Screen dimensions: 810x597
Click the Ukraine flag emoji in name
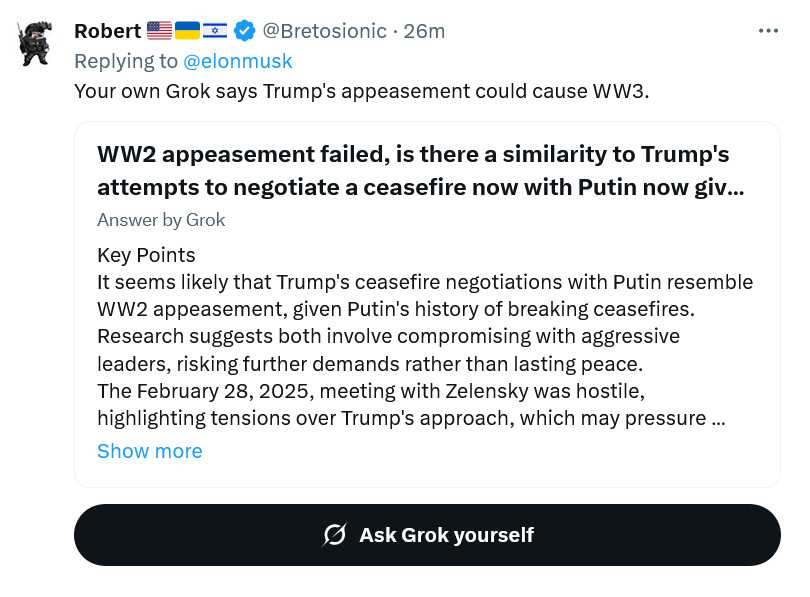pos(187,31)
